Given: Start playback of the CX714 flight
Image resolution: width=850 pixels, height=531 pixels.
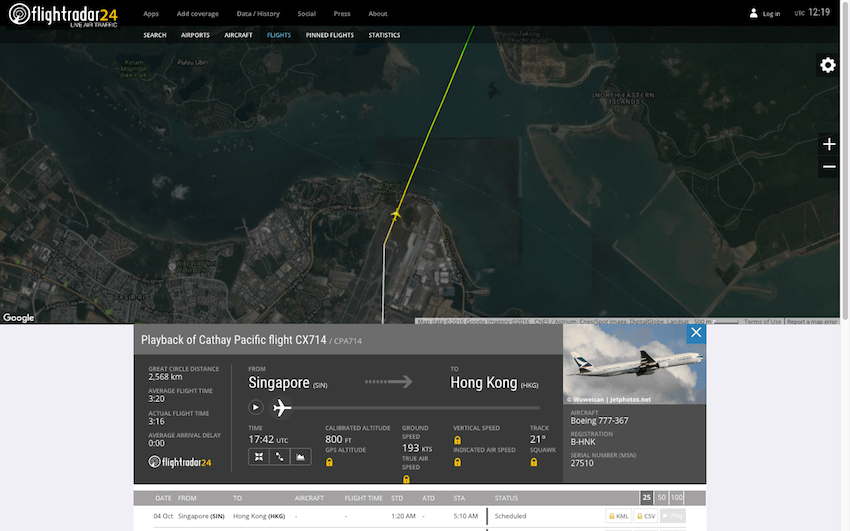Looking at the screenshot, I should coord(256,407).
